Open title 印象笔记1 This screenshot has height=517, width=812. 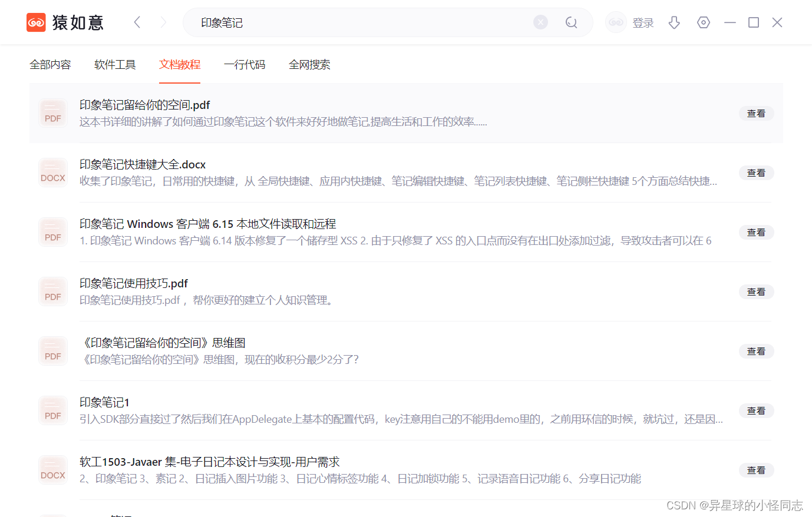point(104,402)
